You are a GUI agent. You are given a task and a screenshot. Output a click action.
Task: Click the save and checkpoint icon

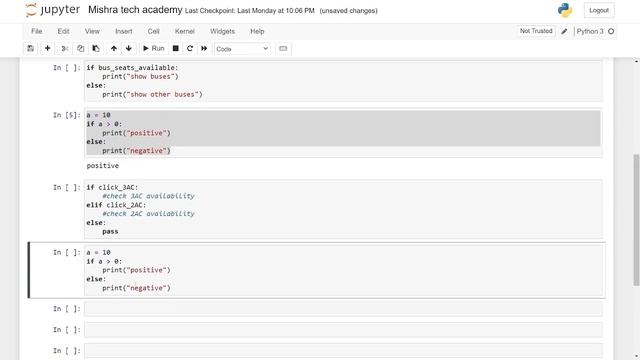(31, 49)
